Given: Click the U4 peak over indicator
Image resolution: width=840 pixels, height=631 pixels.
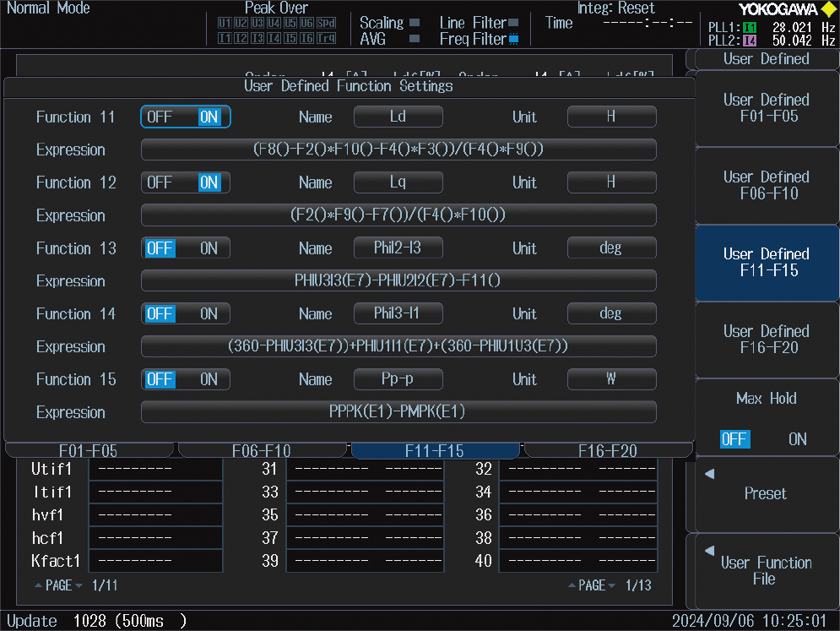Looking at the screenshot, I should [x=274, y=23].
